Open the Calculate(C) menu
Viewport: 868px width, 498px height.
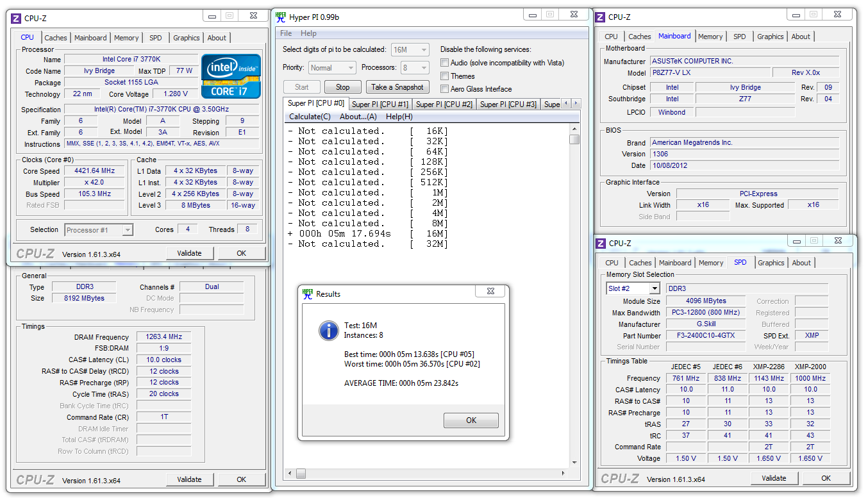(310, 117)
